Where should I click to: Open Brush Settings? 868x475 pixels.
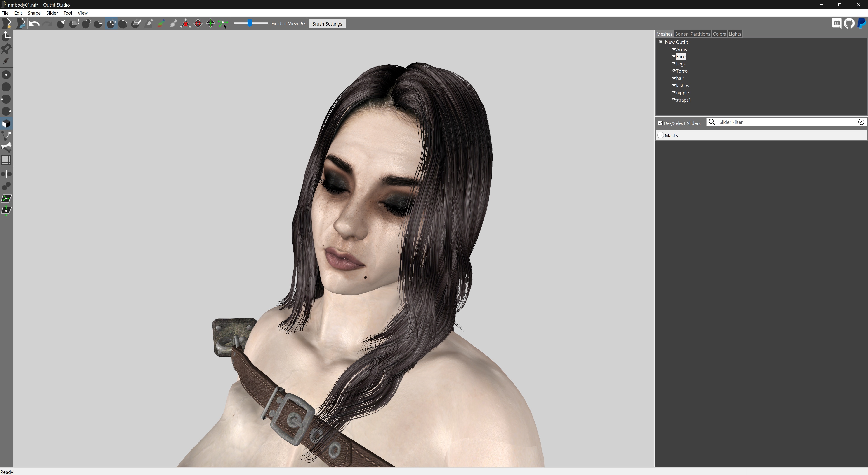[327, 23]
